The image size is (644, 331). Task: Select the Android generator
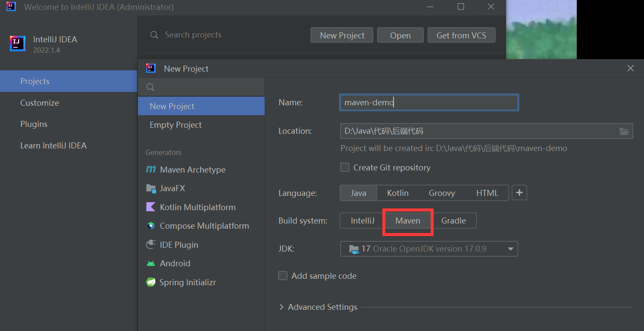pos(201,263)
